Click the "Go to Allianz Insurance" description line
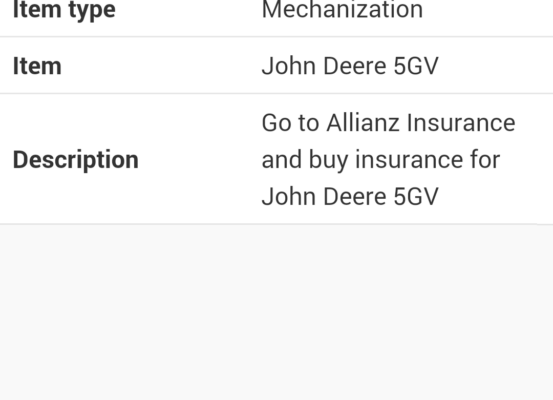The image size is (553, 400). click(388, 123)
